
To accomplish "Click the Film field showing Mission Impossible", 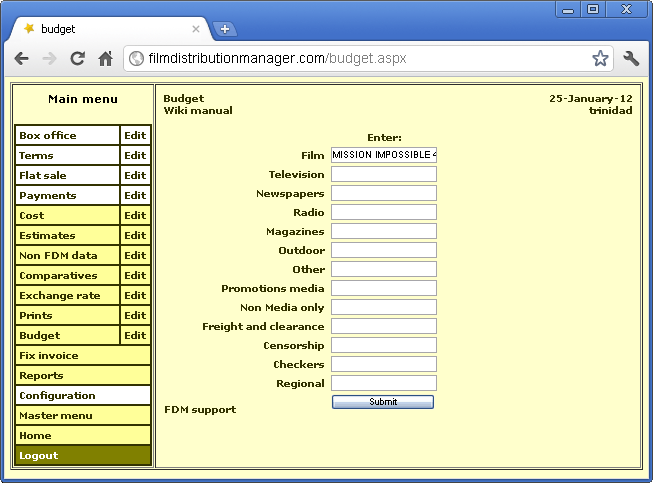I will (384, 155).
